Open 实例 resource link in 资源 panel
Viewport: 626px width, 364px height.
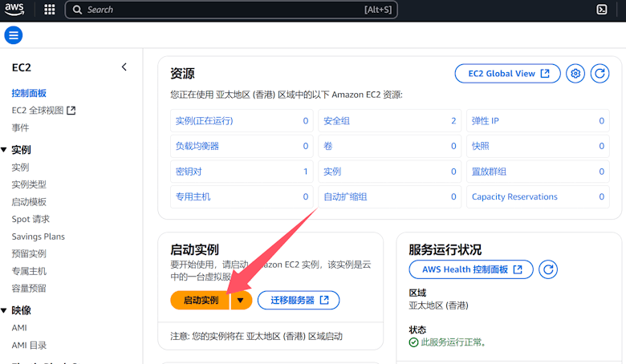click(x=332, y=172)
